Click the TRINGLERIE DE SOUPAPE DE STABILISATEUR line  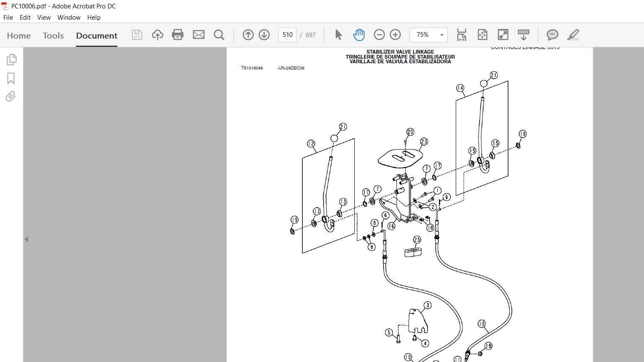[400, 57]
